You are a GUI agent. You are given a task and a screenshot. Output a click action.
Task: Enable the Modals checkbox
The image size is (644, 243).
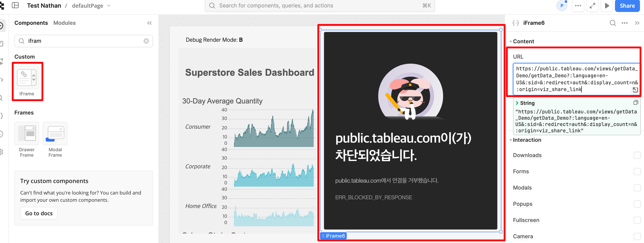[637, 188]
